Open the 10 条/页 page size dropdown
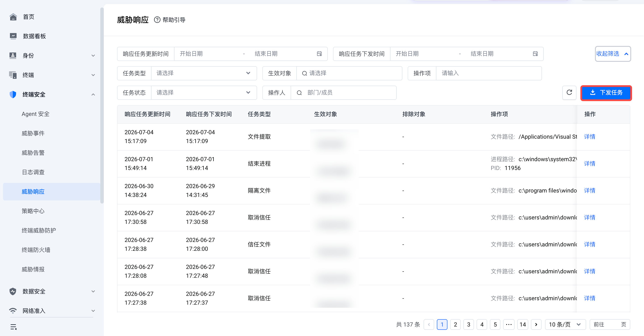Viewport: 644px width, 336px height. point(565,325)
